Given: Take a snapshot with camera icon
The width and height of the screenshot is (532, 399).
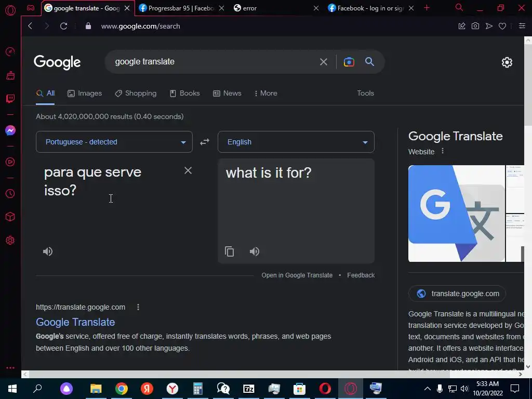Looking at the screenshot, I should [475, 26].
